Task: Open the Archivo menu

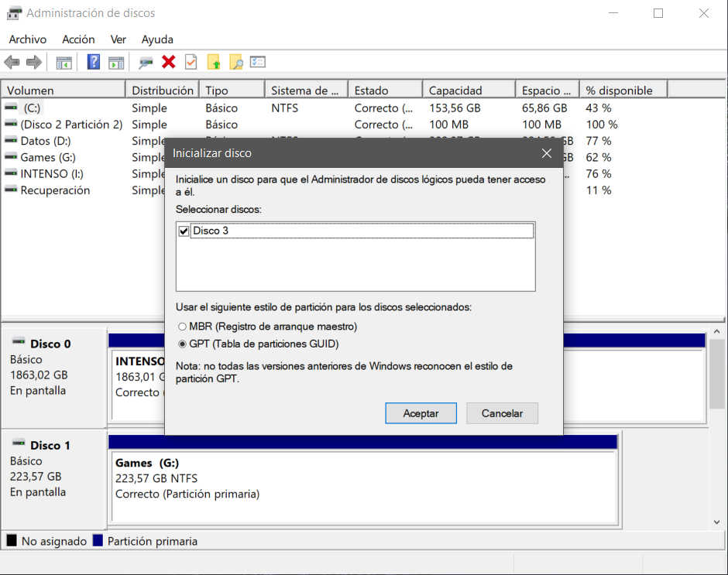Action: 28,39
